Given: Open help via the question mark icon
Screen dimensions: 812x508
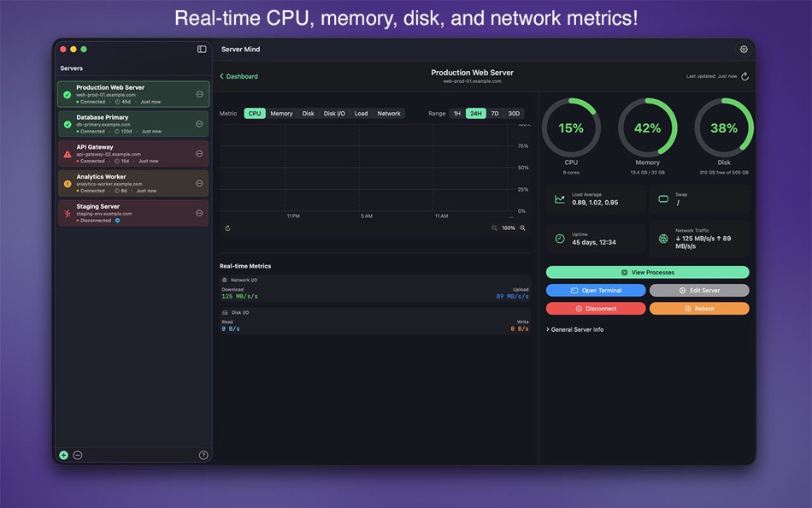Looking at the screenshot, I should point(203,455).
